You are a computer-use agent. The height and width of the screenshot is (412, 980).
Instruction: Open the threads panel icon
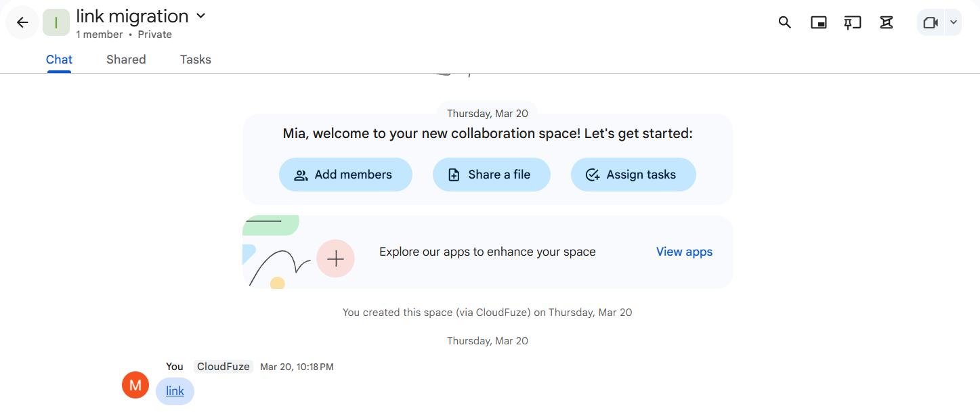click(x=886, y=22)
